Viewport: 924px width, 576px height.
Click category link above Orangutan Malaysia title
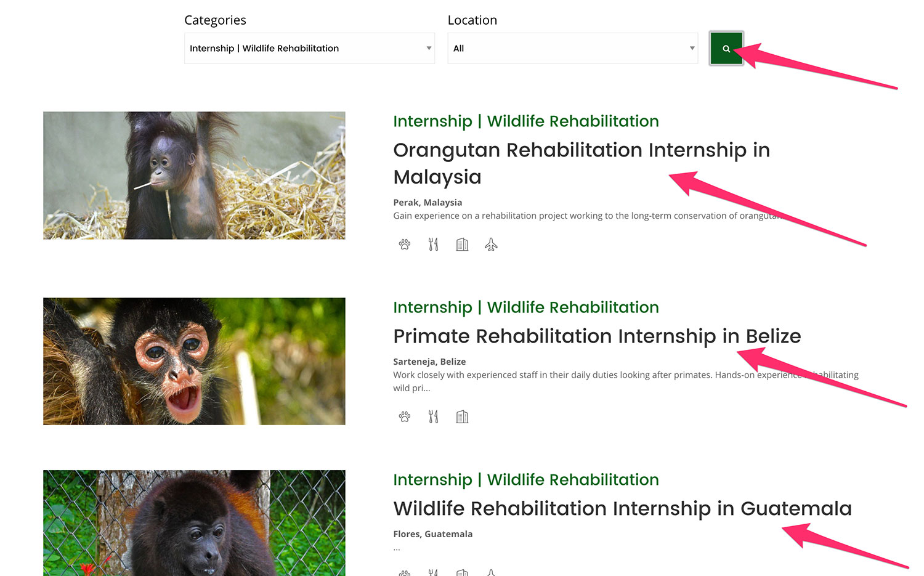pos(525,121)
